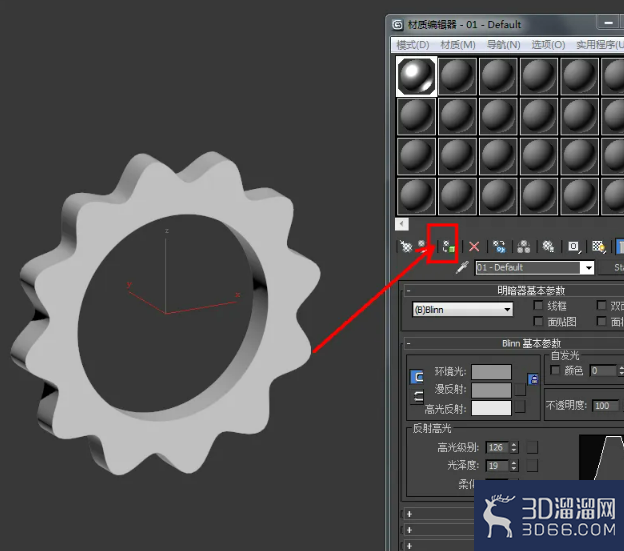Open the 实用程序 menu

tap(600, 45)
